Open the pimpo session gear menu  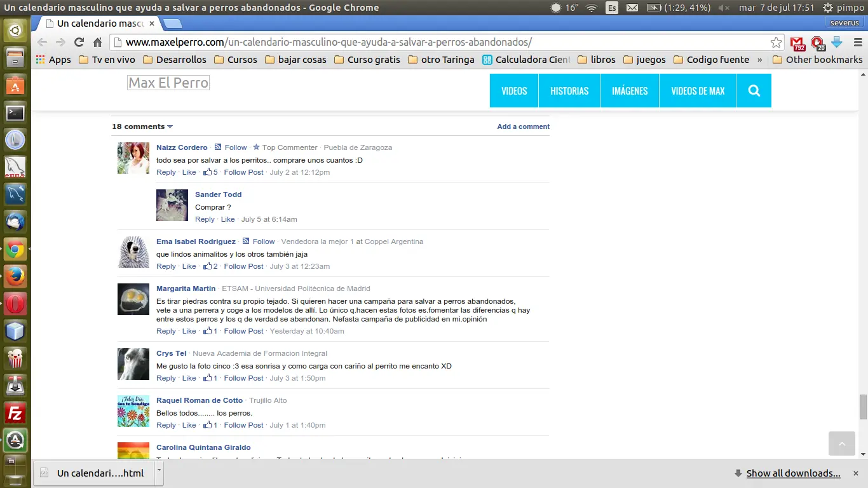pos(843,8)
